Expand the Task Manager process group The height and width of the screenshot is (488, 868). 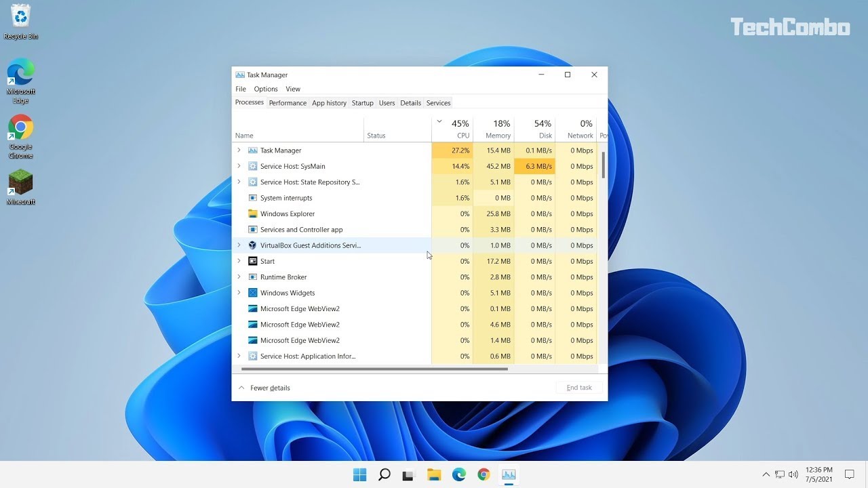click(x=239, y=150)
